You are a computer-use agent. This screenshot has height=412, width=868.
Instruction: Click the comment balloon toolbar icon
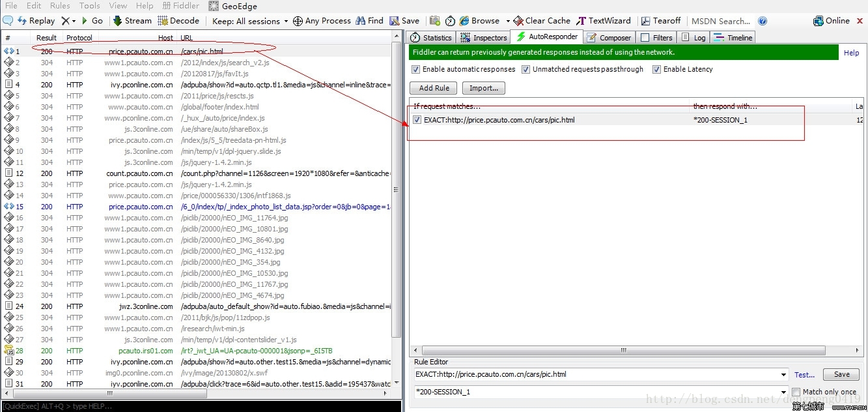[8, 21]
